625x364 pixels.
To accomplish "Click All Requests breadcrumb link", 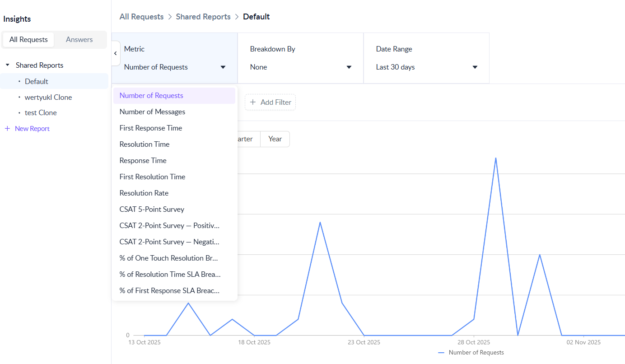I will (141, 17).
